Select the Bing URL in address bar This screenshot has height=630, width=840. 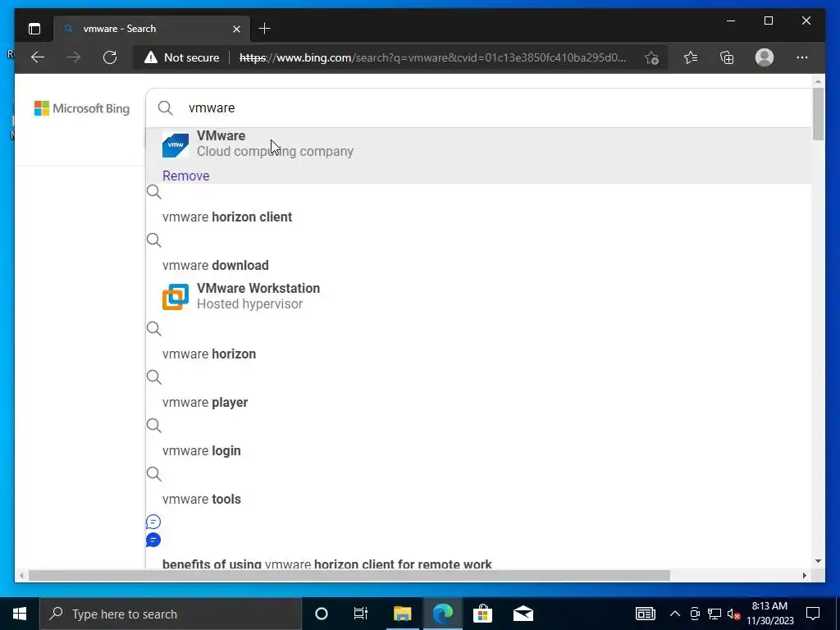pos(432,57)
